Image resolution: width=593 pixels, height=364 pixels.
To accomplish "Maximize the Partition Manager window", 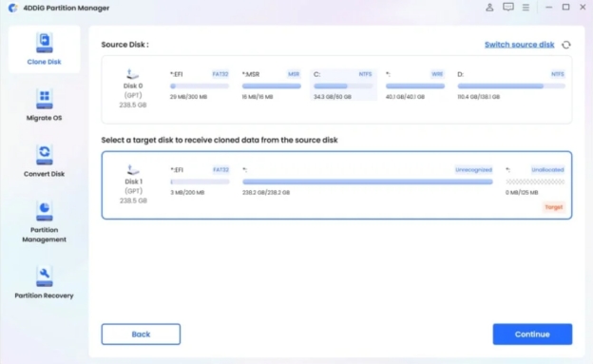I will [x=565, y=8].
